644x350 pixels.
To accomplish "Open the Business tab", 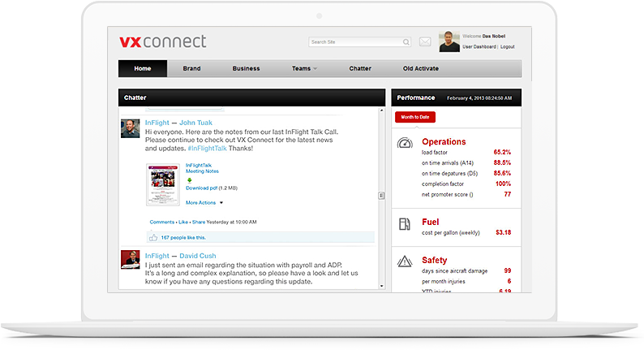I will coord(246,69).
